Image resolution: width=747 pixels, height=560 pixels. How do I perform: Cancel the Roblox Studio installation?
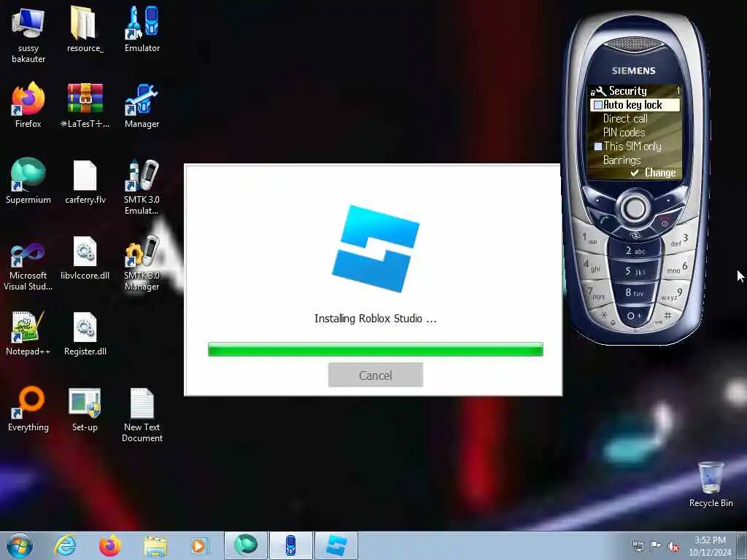coord(376,375)
